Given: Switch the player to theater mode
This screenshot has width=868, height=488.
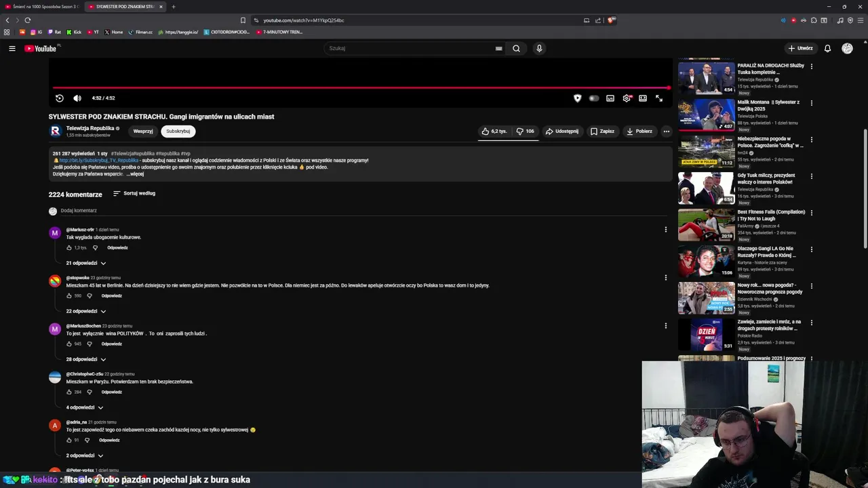Looking at the screenshot, I should (x=643, y=98).
